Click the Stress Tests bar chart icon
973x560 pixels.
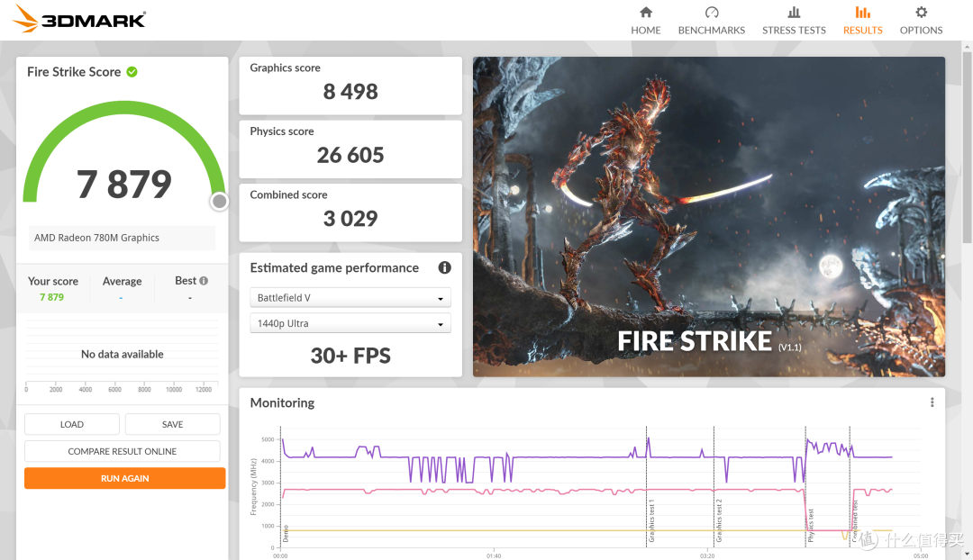click(794, 13)
